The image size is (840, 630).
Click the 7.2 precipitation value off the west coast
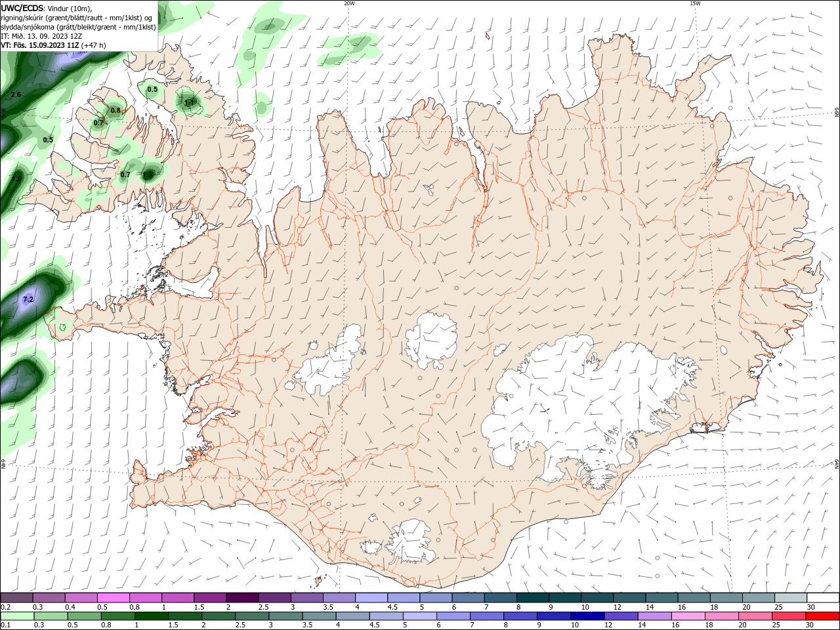(28, 299)
